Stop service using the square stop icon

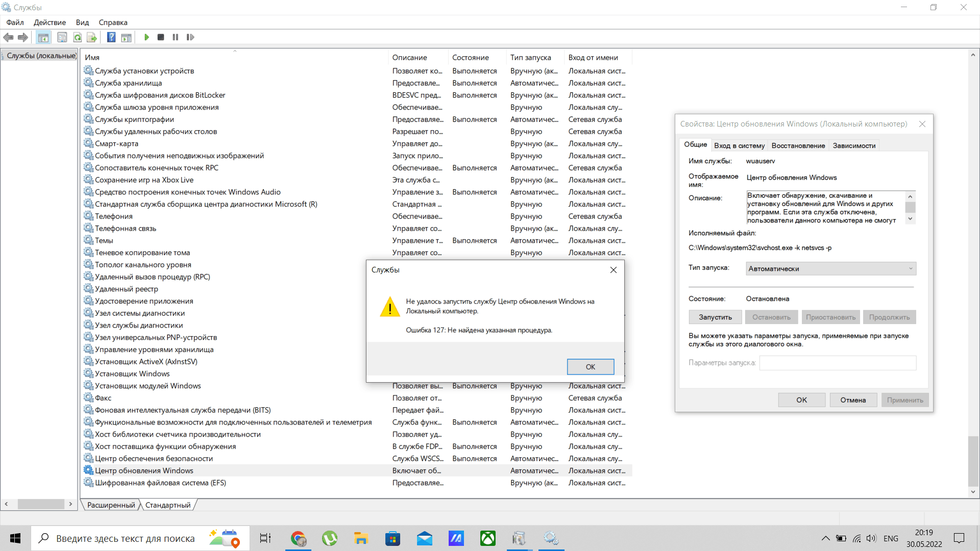tap(161, 37)
